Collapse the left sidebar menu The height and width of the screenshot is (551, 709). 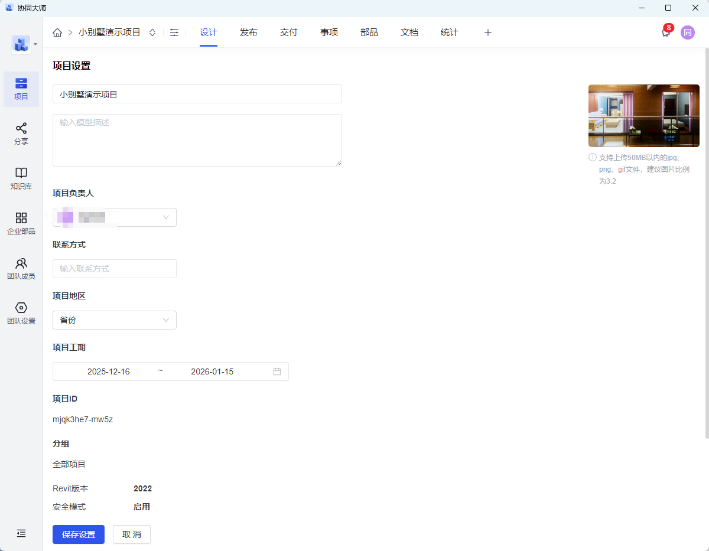[x=21, y=534]
